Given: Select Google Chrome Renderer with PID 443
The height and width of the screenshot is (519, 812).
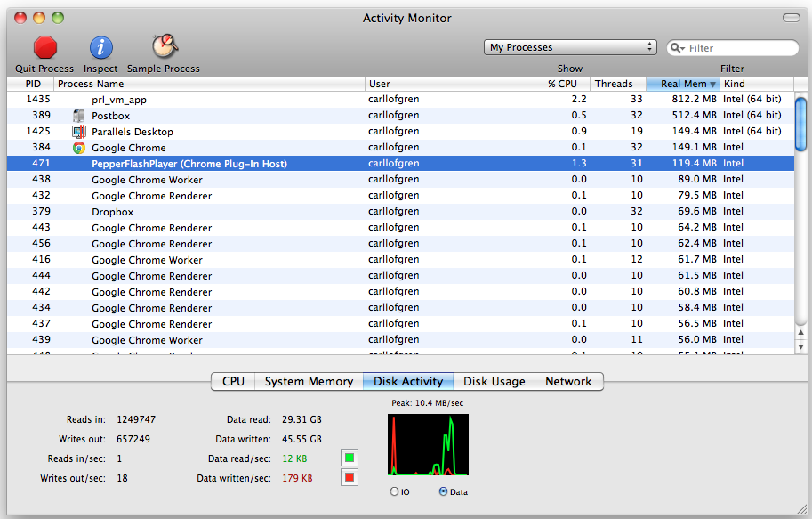Looking at the screenshot, I should tap(400, 228).
